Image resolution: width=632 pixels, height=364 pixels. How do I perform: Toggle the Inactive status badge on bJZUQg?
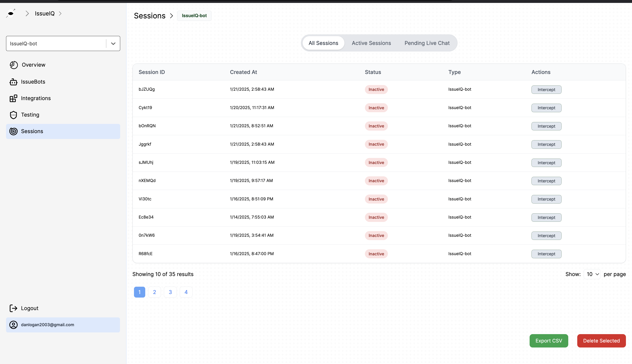click(x=376, y=89)
